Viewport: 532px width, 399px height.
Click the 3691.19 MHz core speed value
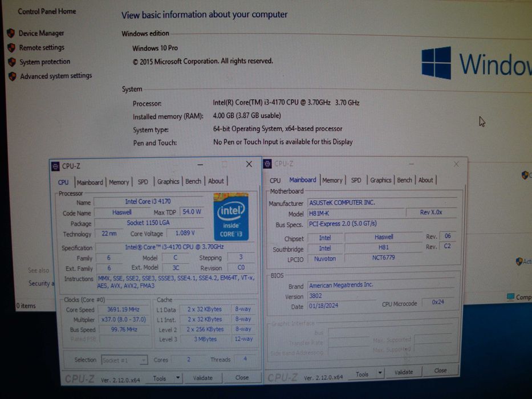tap(123, 310)
